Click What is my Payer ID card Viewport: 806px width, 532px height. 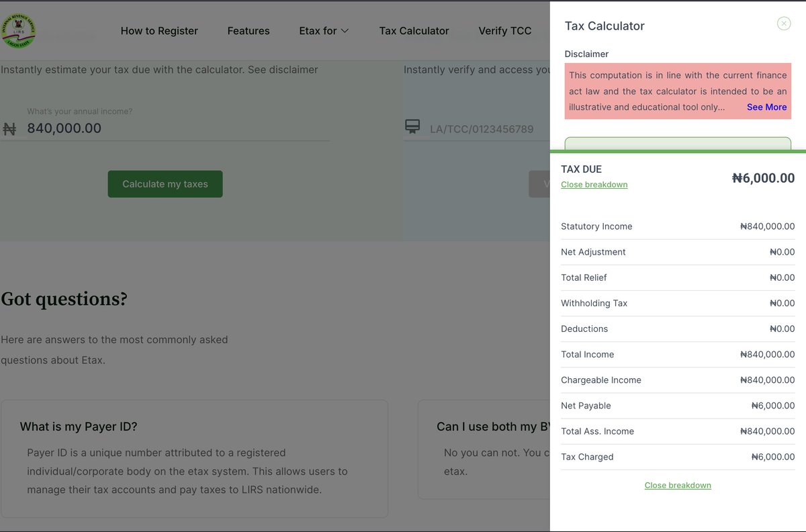194,459
